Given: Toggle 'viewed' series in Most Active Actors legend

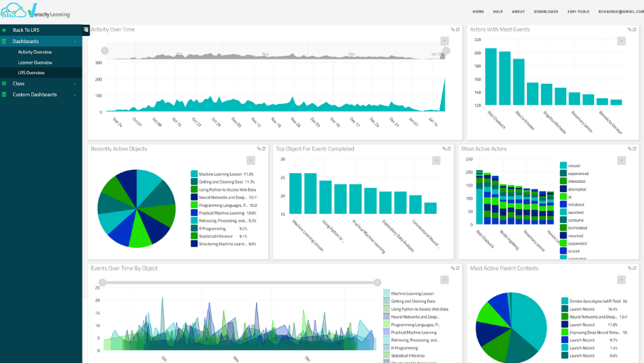Looking at the screenshot, I should click(x=570, y=166).
